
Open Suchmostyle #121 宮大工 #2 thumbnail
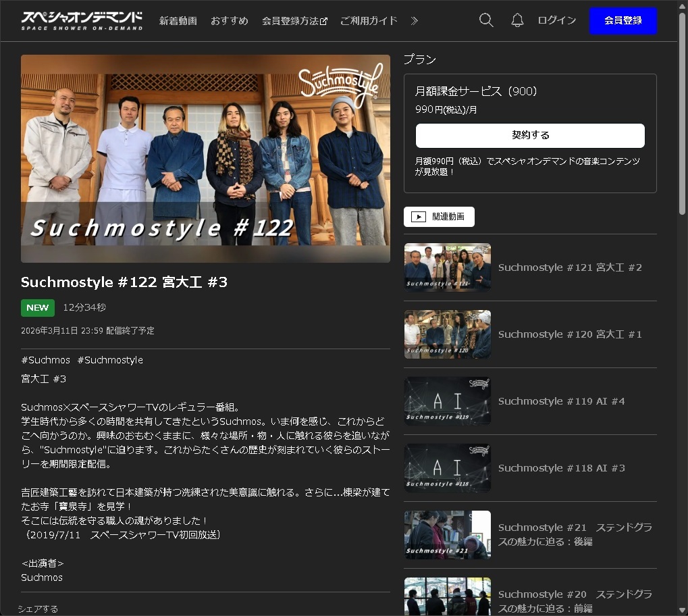[447, 267]
